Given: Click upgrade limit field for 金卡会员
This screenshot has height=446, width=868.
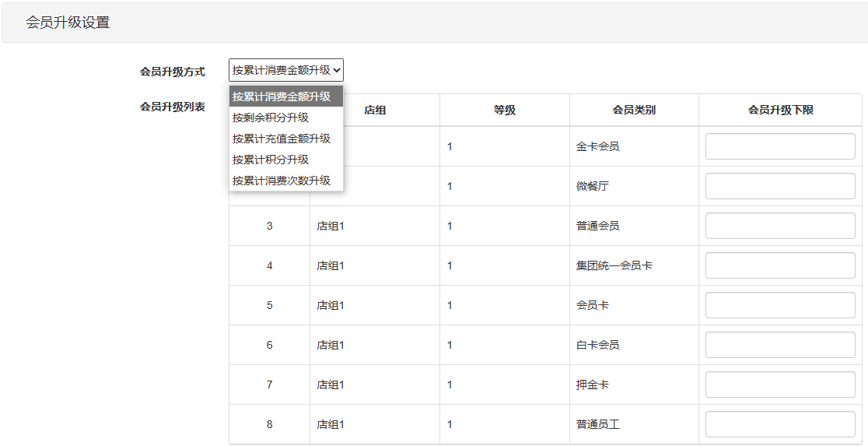Looking at the screenshot, I should [x=780, y=146].
